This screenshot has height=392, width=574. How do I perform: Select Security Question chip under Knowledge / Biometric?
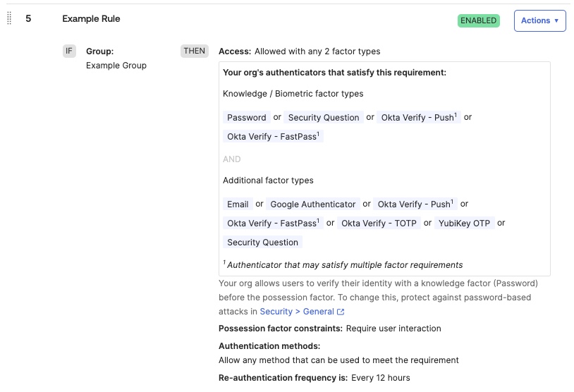click(324, 118)
